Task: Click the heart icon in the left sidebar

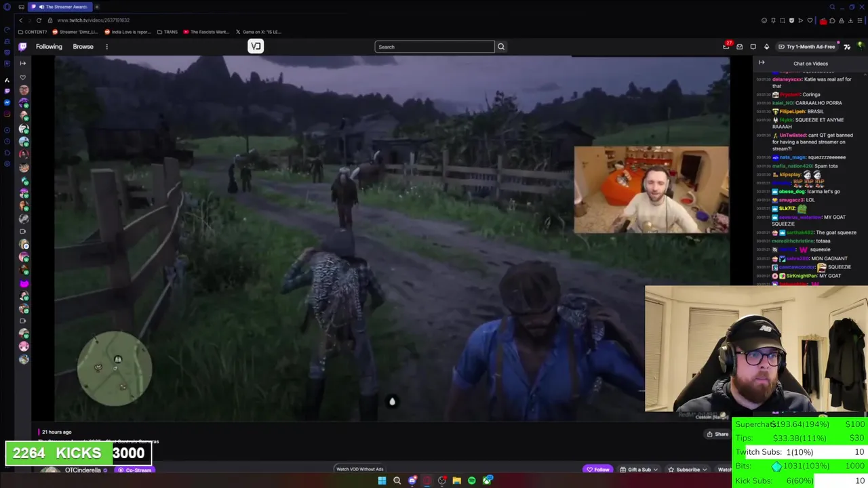Action: point(22,77)
